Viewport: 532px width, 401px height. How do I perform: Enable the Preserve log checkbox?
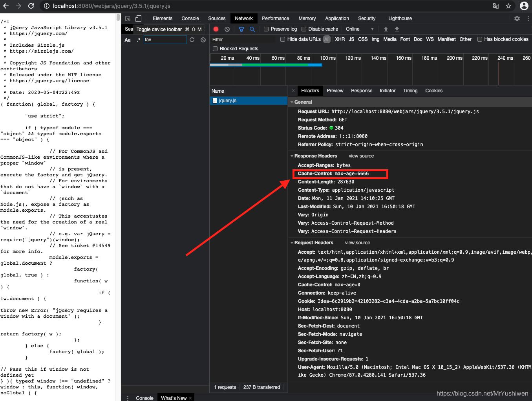tap(266, 29)
